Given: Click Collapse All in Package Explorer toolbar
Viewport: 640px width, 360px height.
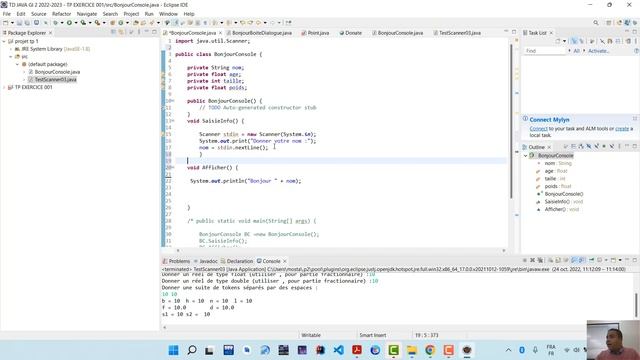Looking at the screenshot, I should coord(113,32).
